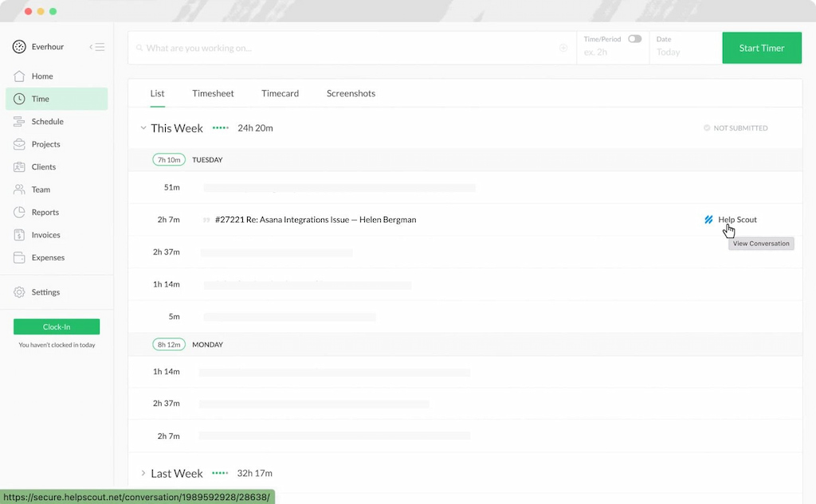
Task: Open the Projects section
Action: [45, 144]
